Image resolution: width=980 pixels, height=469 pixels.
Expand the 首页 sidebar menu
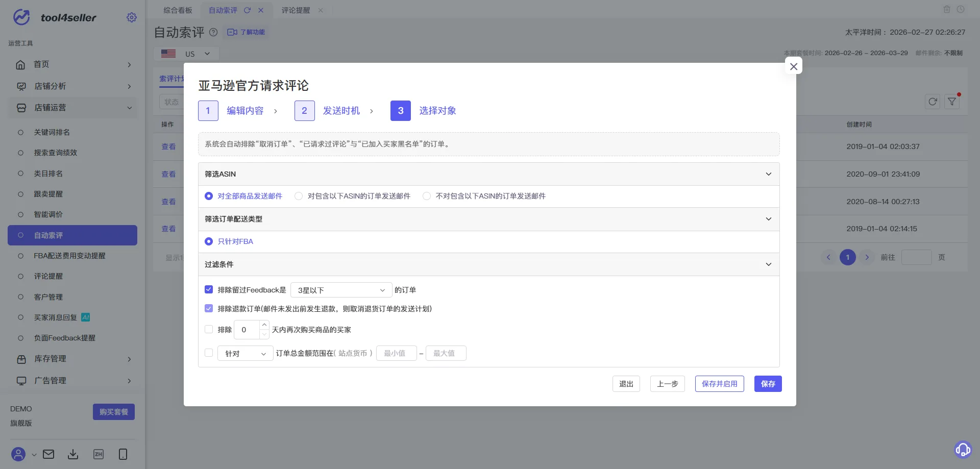129,64
